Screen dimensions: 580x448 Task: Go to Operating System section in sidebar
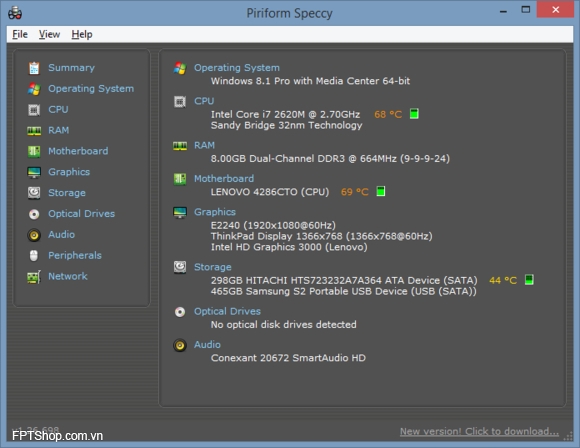click(x=91, y=89)
